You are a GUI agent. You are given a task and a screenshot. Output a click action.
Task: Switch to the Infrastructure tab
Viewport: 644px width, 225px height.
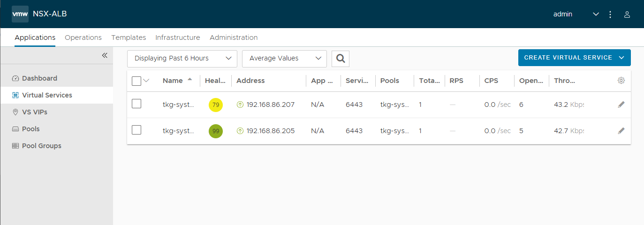click(178, 37)
